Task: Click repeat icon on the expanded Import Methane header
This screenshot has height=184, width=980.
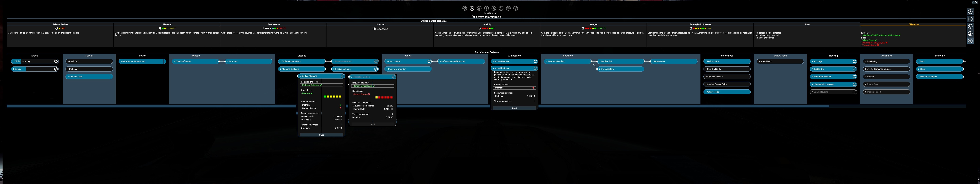Action: click(536, 68)
